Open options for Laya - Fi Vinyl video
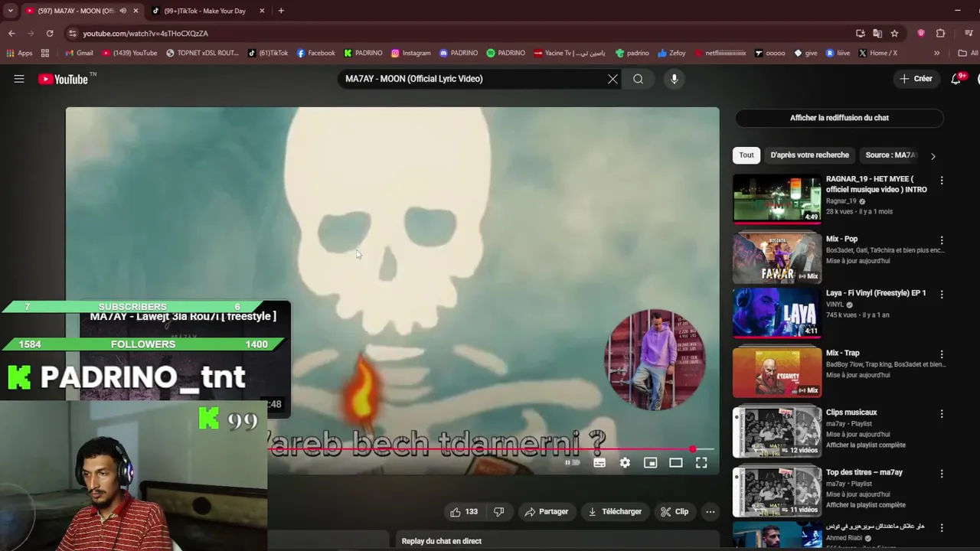This screenshot has height=551, width=980. (x=942, y=294)
